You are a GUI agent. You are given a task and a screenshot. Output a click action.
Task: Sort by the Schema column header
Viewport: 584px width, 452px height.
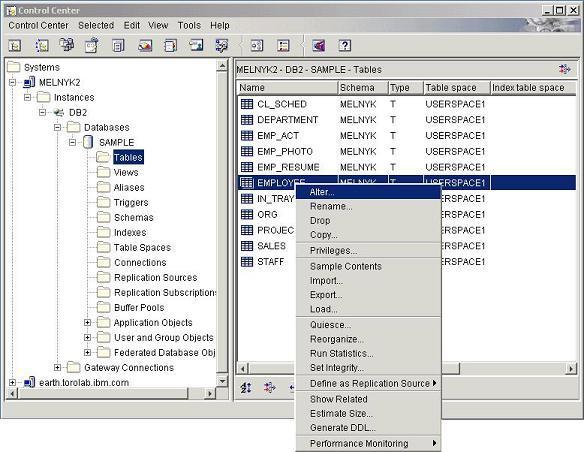[363, 87]
